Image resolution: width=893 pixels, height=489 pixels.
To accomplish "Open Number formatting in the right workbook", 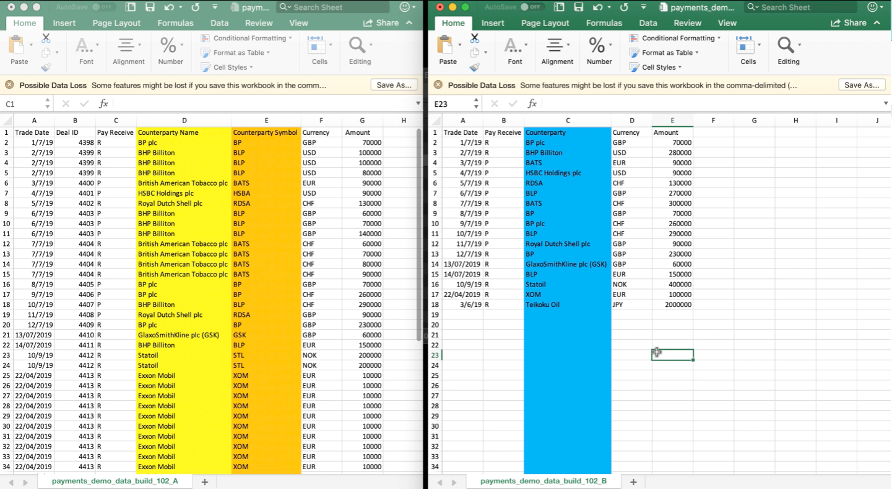I will [x=599, y=50].
